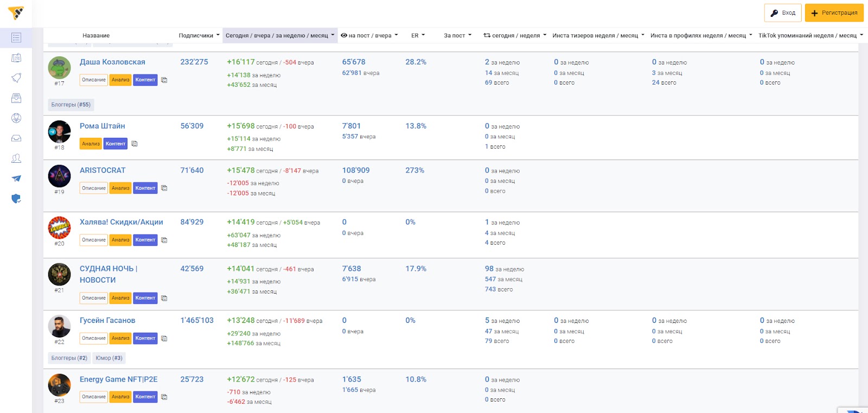The image size is (868, 413).
Task: Sort by Подписчики column dropdown
Action: (x=199, y=35)
